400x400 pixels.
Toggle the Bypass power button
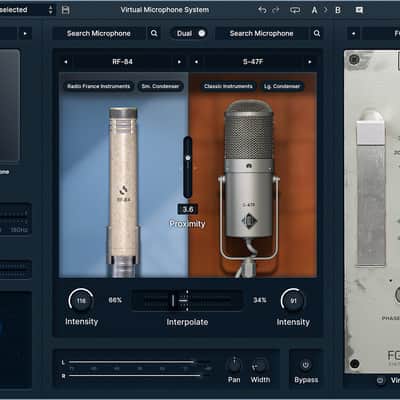pos(306,365)
